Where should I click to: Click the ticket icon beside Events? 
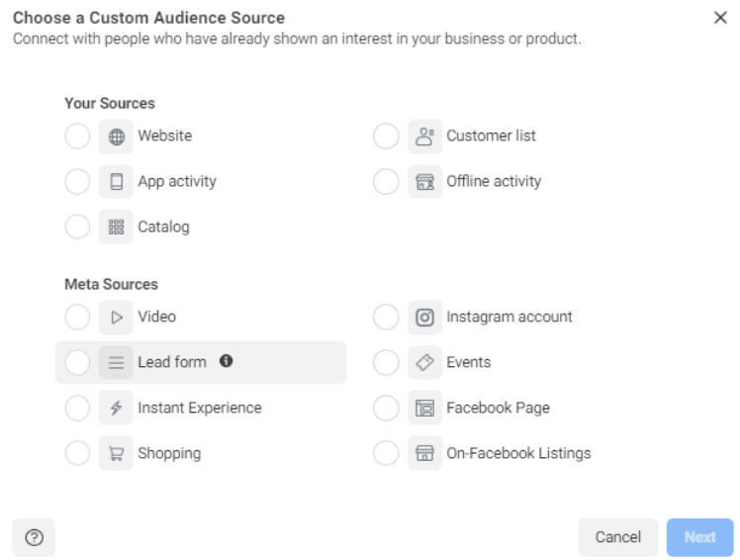coord(424,363)
